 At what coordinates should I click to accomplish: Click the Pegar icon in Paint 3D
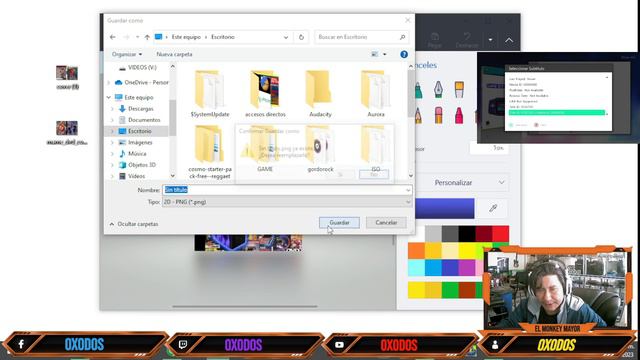point(435,40)
